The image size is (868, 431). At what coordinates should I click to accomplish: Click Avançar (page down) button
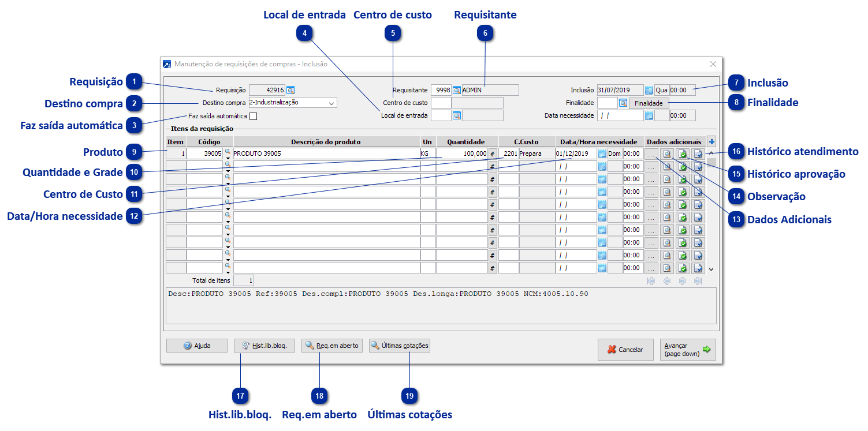[688, 350]
